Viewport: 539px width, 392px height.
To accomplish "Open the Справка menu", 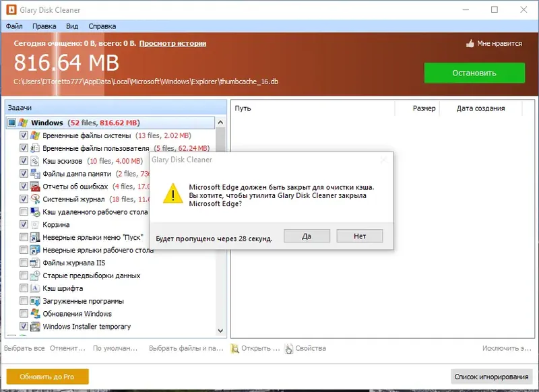I will pos(102,26).
